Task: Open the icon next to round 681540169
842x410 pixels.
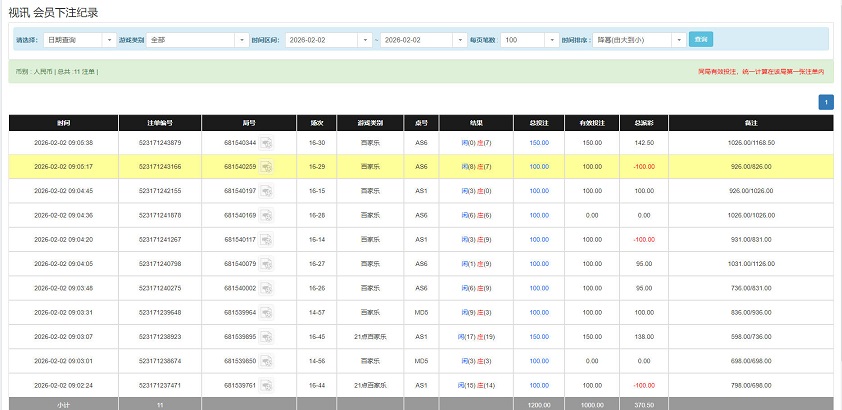Action: tap(267, 216)
